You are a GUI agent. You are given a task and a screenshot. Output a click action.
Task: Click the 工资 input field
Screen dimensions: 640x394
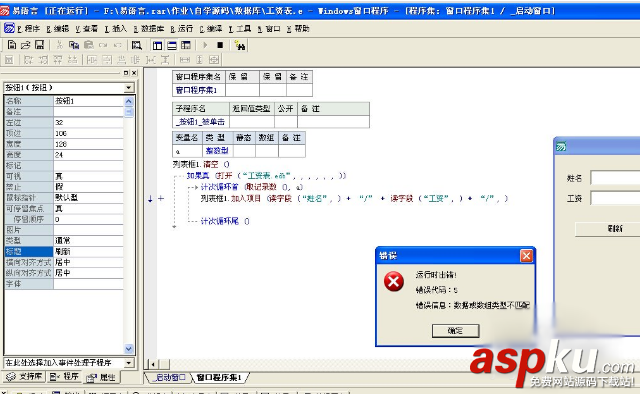(616, 198)
